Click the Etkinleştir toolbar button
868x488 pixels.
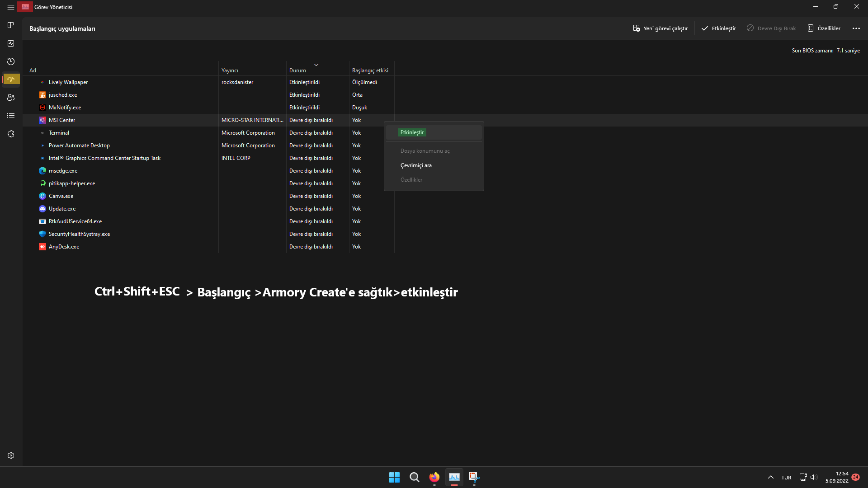(x=718, y=28)
